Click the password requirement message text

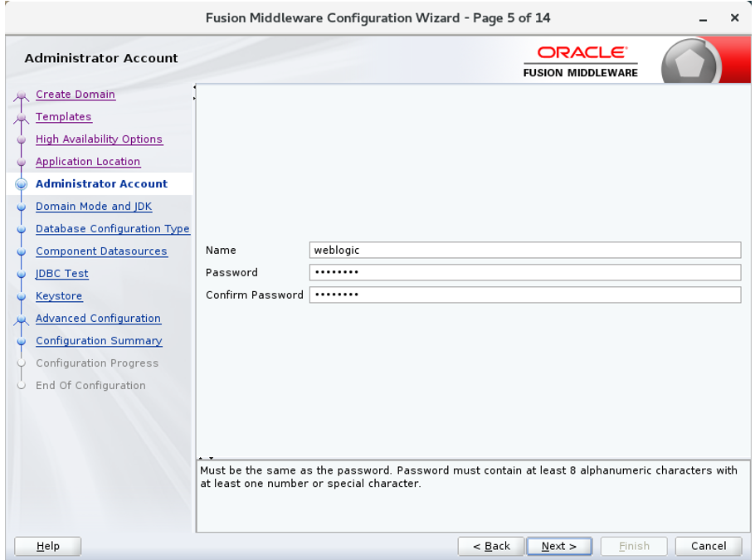coord(469,477)
